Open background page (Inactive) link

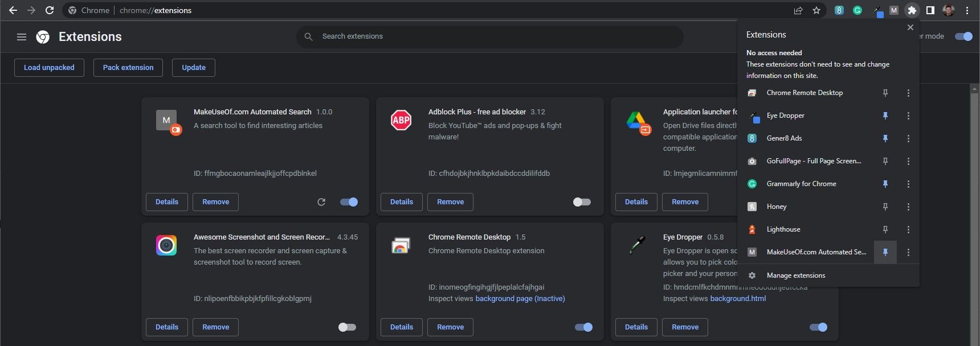[520, 299]
